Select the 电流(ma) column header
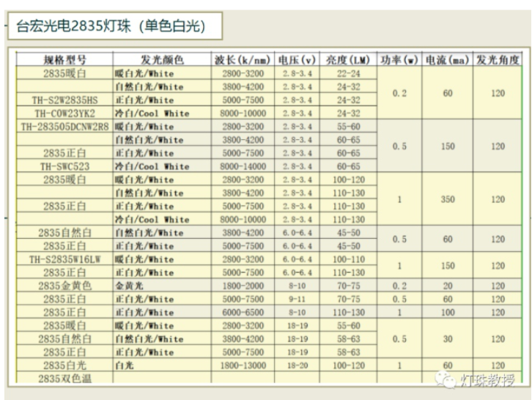Viewport: 532px width, 400px height. point(447,60)
